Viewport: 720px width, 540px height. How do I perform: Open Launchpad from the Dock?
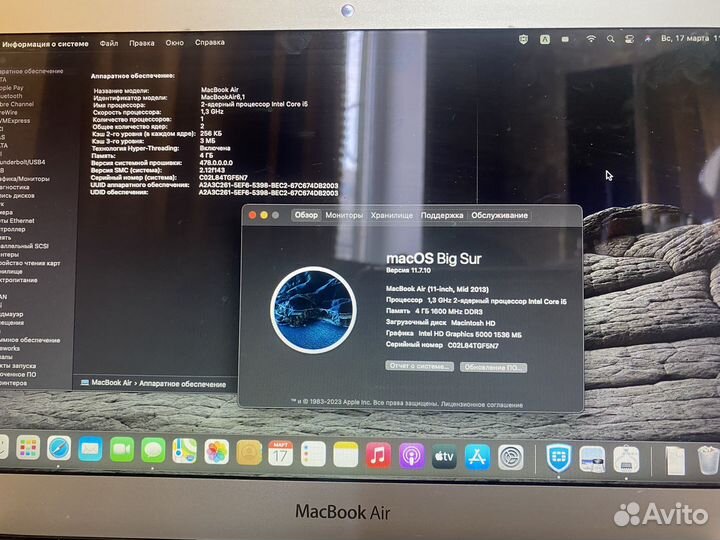point(28,448)
